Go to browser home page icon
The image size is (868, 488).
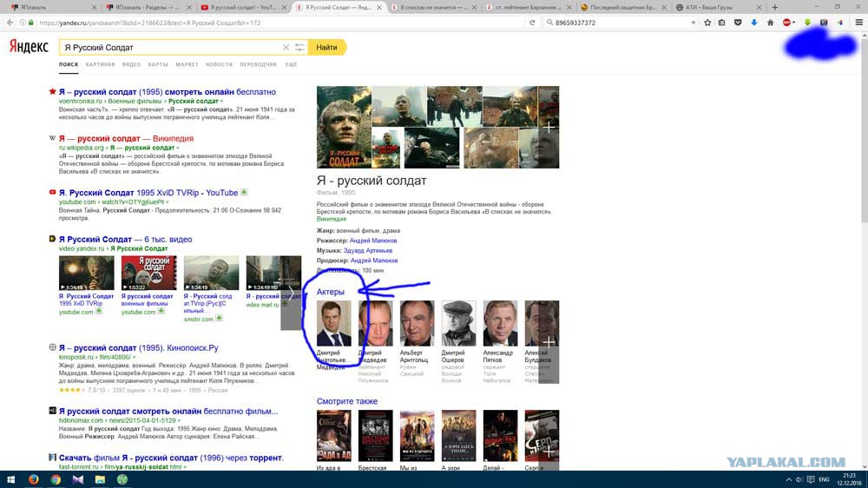[x=770, y=23]
